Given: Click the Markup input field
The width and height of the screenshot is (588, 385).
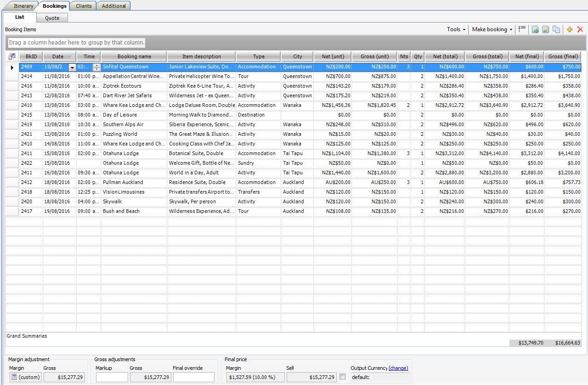Looking at the screenshot, I should click(112, 377).
